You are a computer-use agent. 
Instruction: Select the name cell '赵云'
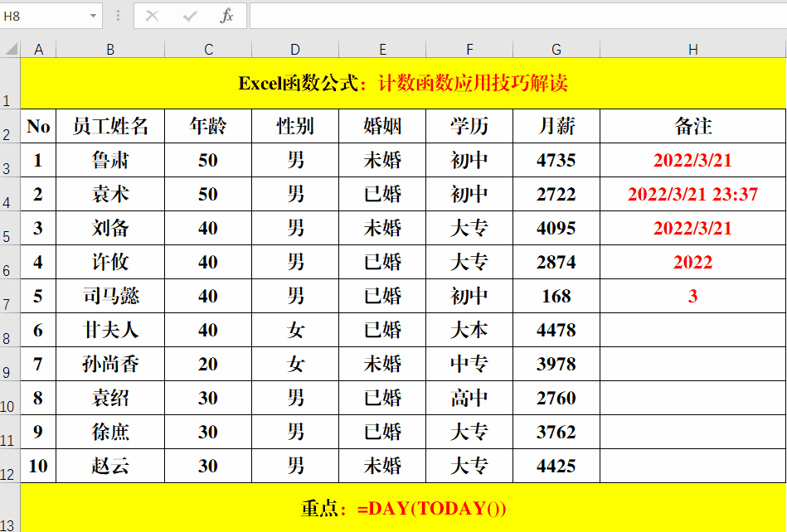point(110,466)
